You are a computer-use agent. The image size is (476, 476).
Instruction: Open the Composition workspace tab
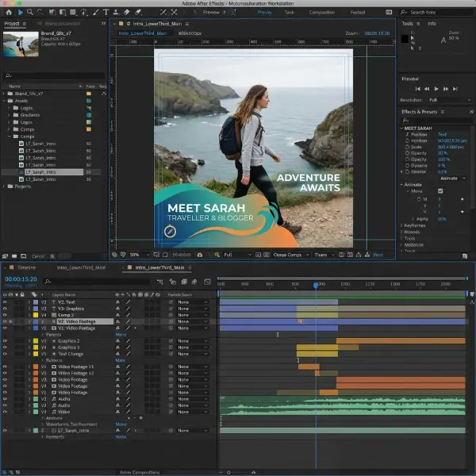coord(322,13)
